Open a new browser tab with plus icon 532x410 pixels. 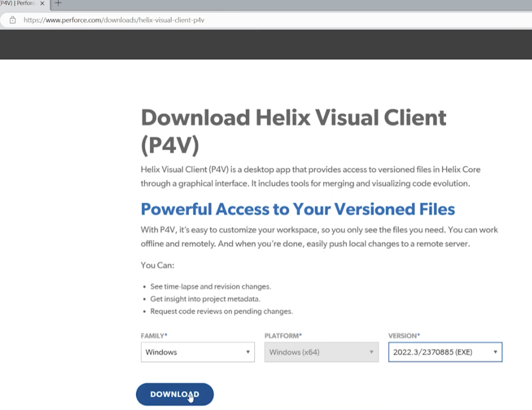coord(58,4)
